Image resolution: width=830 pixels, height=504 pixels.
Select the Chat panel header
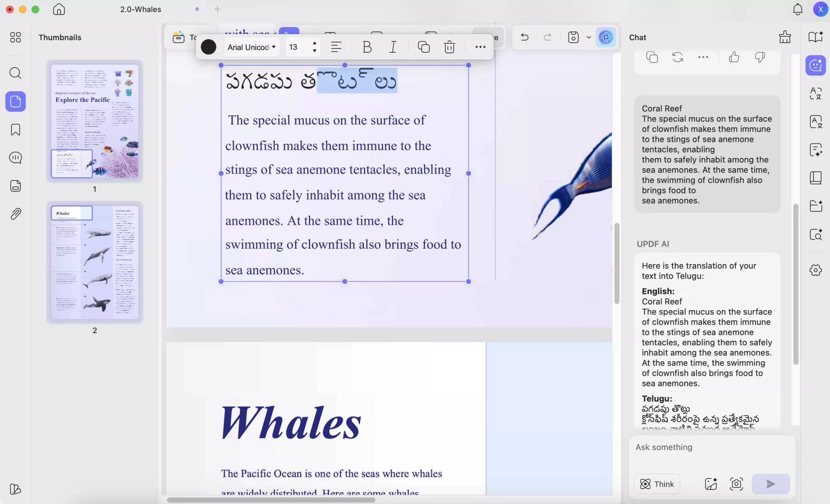(637, 37)
